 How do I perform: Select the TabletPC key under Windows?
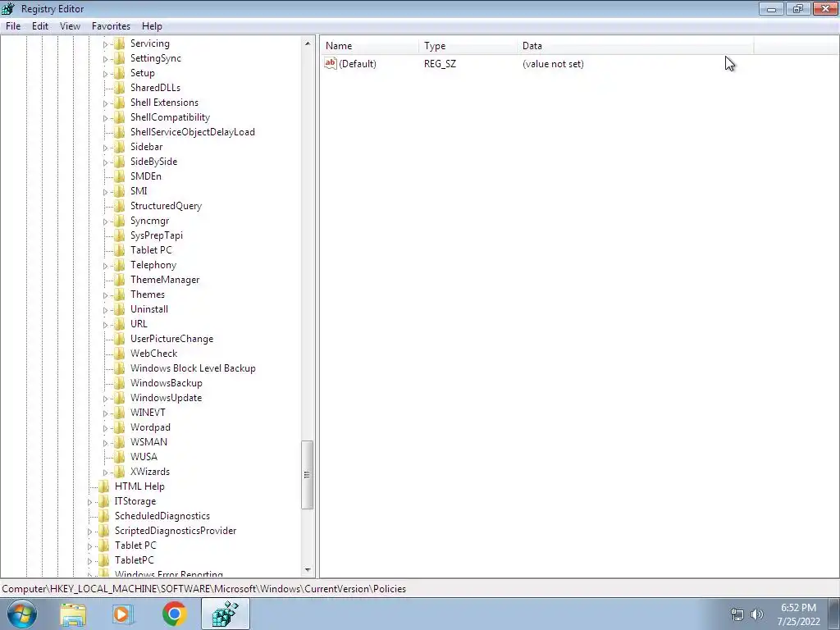click(134, 560)
